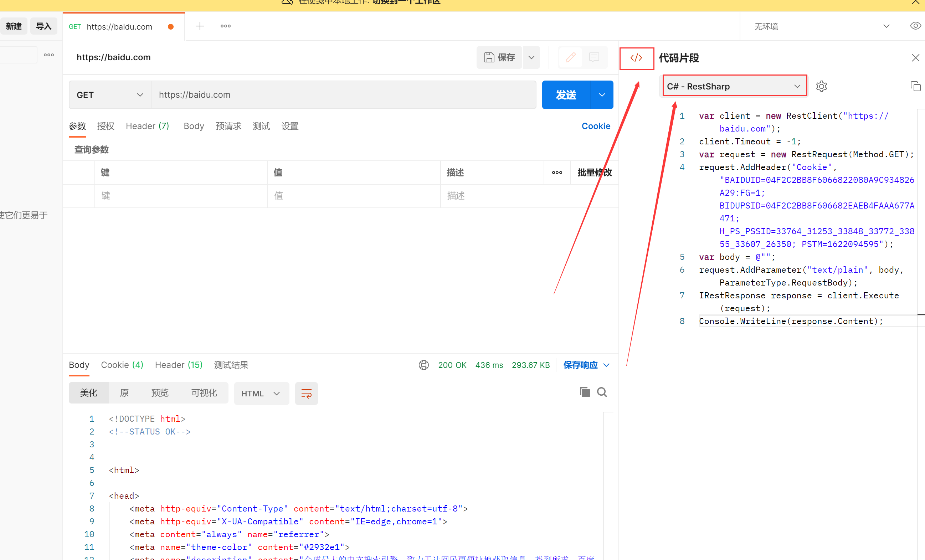
Task: Copy the response body
Action: pyautogui.click(x=585, y=392)
